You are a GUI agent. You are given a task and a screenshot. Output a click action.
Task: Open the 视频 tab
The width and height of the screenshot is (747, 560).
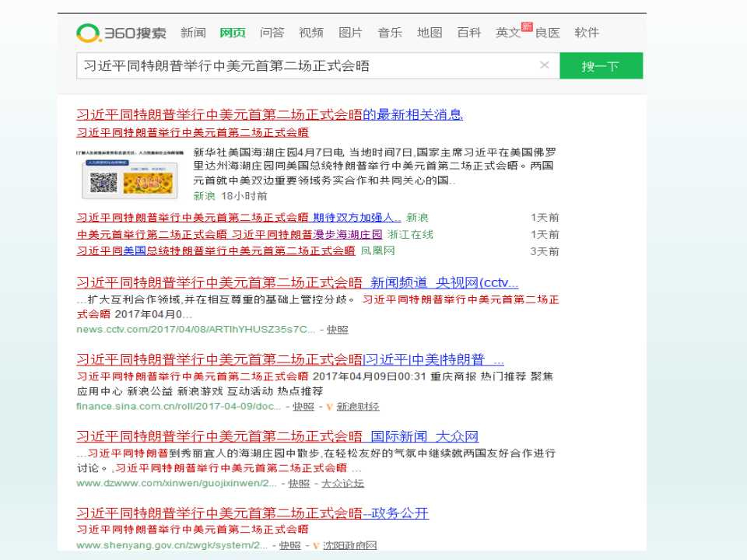pyautogui.click(x=311, y=33)
